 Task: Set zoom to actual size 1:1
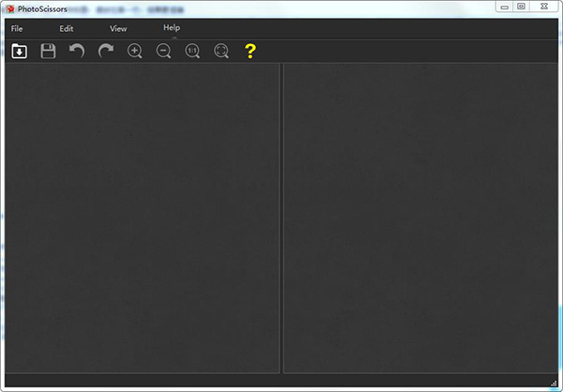point(192,51)
